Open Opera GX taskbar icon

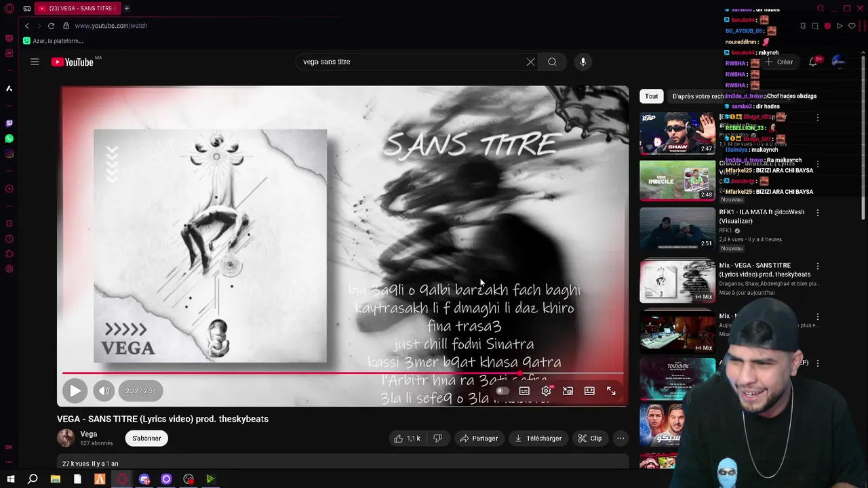click(x=122, y=479)
